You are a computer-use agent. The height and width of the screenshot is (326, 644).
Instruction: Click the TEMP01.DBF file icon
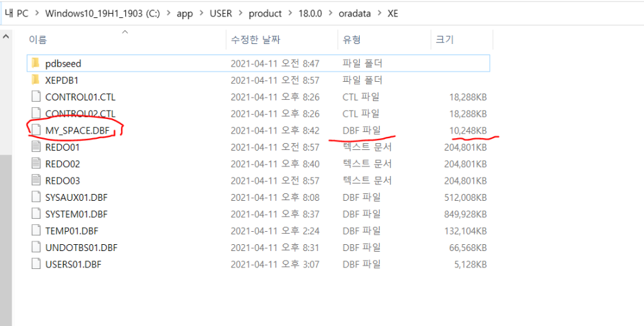(x=36, y=231)
